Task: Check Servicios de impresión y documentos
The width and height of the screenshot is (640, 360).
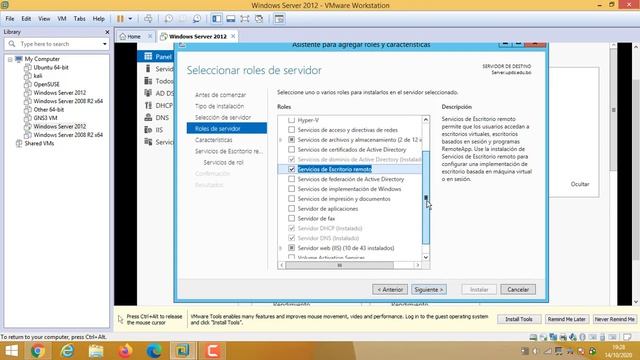Action: pos(291,199)
